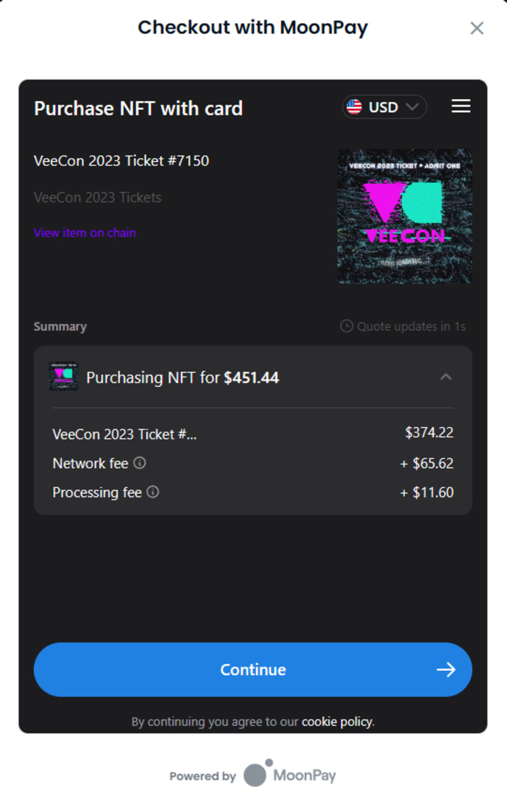Click the US flag currency icon

point(354,107)
